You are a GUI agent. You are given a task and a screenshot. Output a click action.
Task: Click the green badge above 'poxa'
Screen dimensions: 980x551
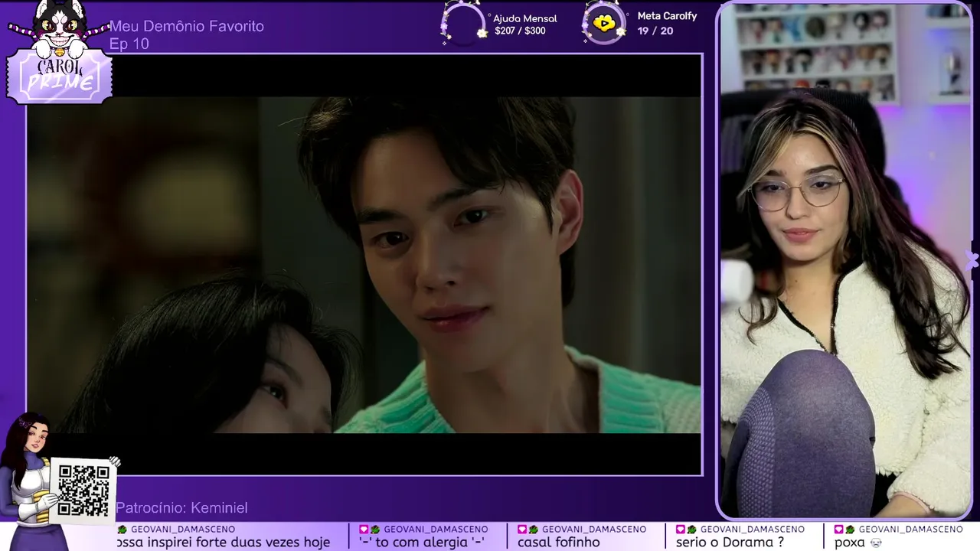pos(850,530)
